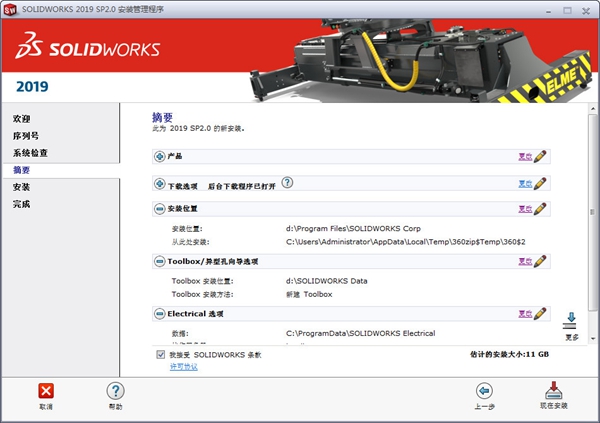Viewport: 600px width, 423px height.
Task: Click the summary panel scrollbar thumb
Action: pos(592,212)
